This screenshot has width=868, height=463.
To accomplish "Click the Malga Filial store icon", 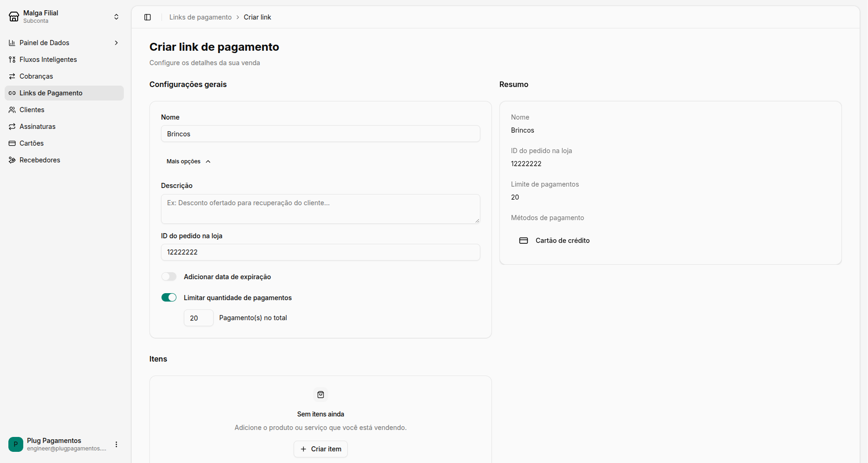I will tap(14, 17).
